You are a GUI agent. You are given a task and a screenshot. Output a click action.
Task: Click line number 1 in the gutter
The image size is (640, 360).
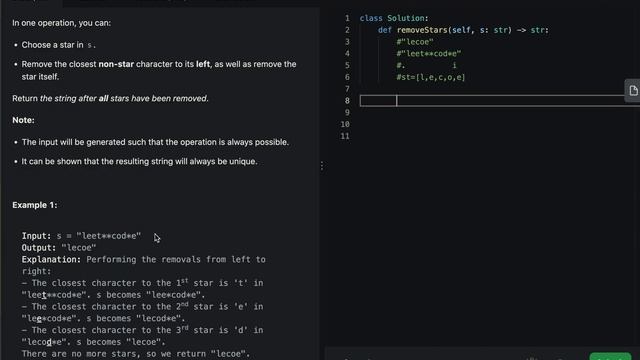pyautogui.click(x=347, y=18)
